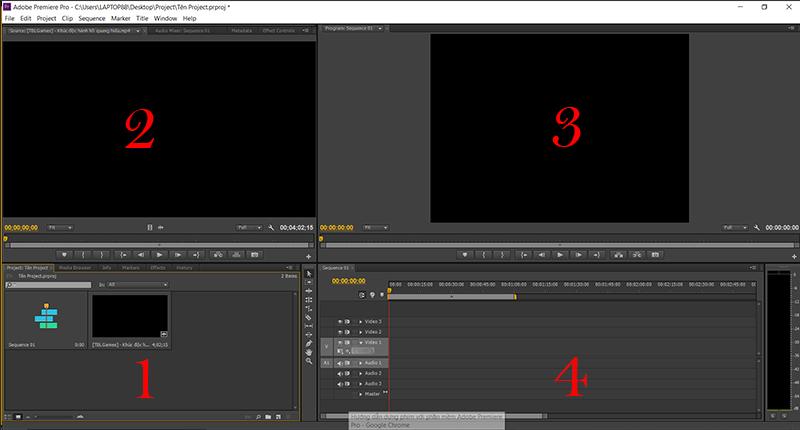Select the Rolling Edit tool
Screen dimensions: 800x430
click(x=309, y=299)
